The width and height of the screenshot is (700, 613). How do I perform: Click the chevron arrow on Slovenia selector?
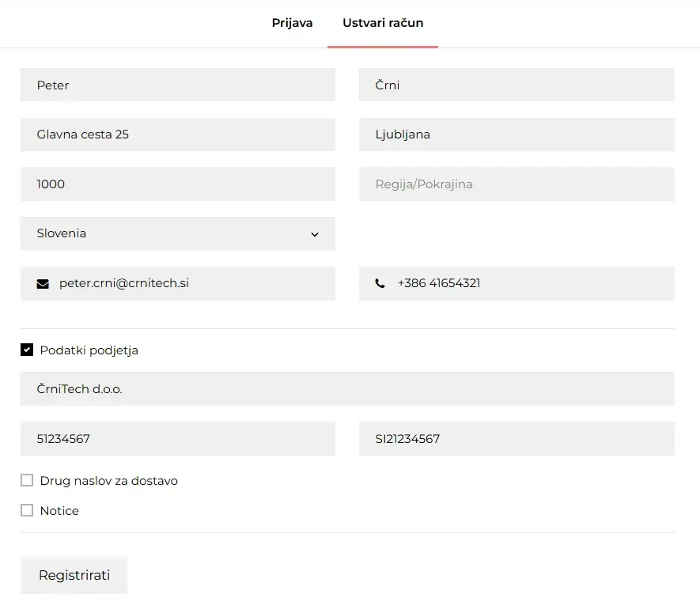click(315, 234)
